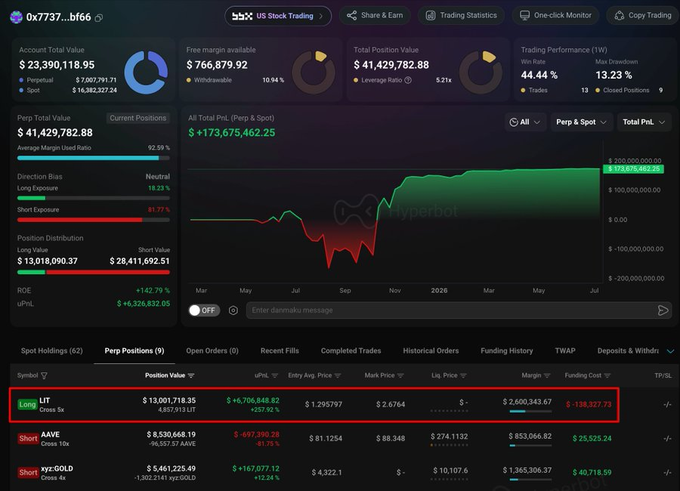Click Total Position Value donut chart
680x491 pixels.
pos(481,72)
